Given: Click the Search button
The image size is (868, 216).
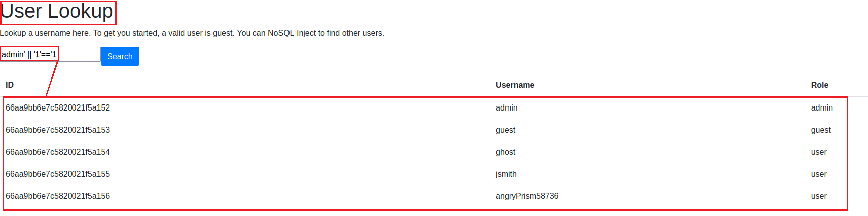Looking at the screenshot, I should coord(120,56).
